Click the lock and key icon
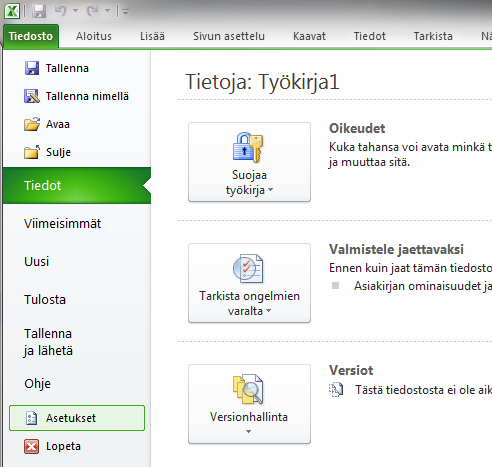Viewport: 492px width, 467px height. (x=248, y=147)
